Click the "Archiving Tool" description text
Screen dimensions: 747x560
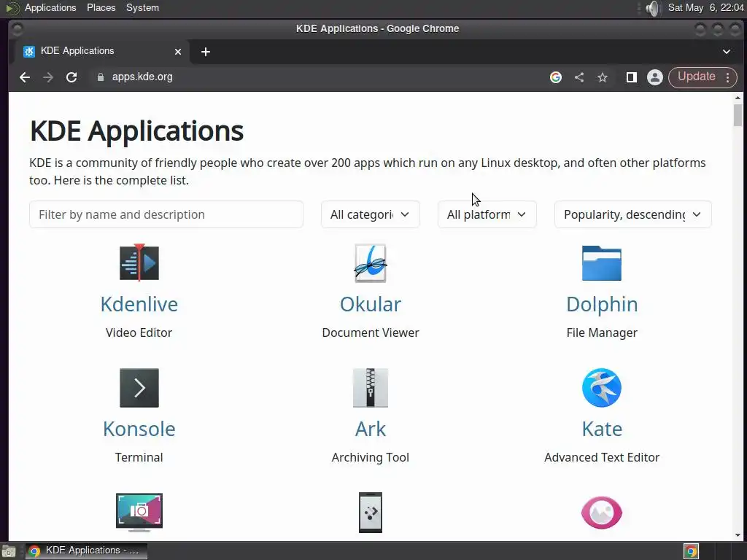pos(371,458)
